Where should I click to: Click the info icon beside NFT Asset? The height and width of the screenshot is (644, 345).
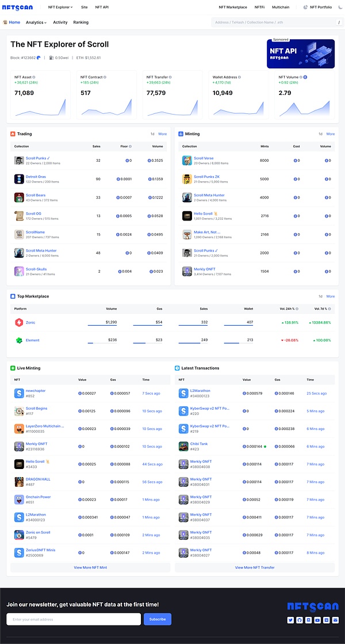[34, 77]
